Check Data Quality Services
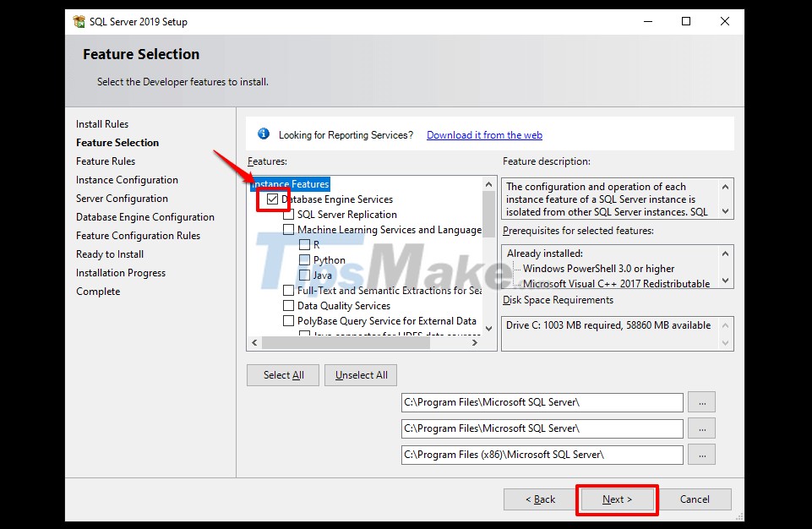The width and height of the screenshot is (812, 529). tap(288, 306)
